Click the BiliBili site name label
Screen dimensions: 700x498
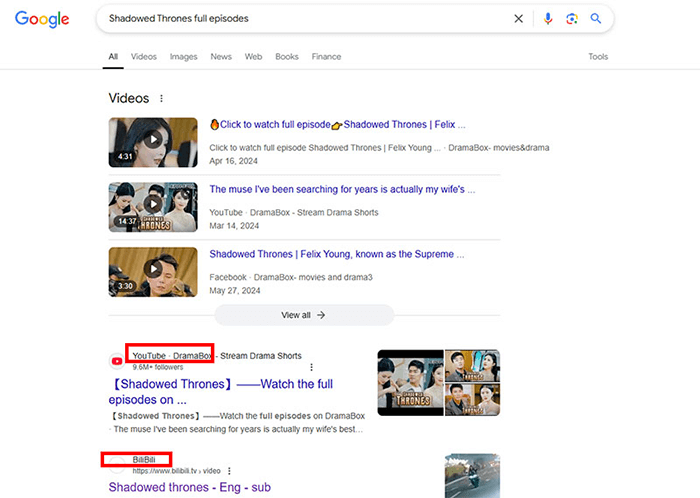144,460
